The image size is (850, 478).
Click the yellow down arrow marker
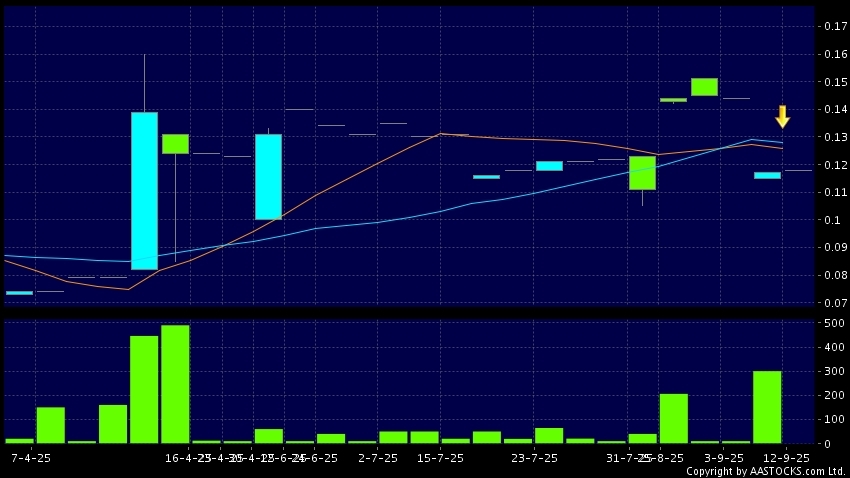coord(782,116)
